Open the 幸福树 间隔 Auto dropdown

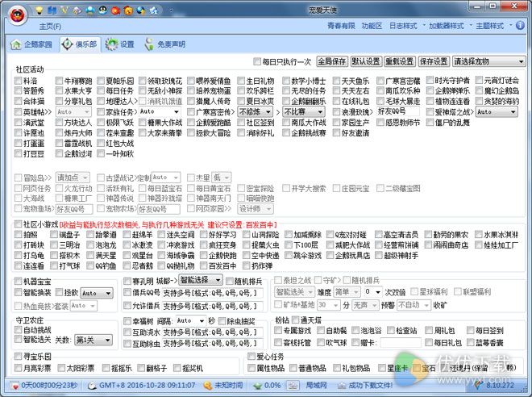point(191,320)
